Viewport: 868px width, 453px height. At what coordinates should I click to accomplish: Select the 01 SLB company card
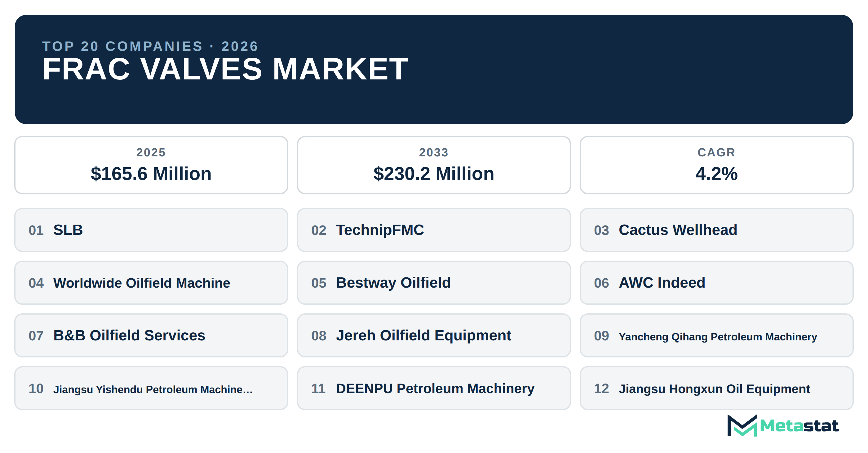tap(151, 230)
